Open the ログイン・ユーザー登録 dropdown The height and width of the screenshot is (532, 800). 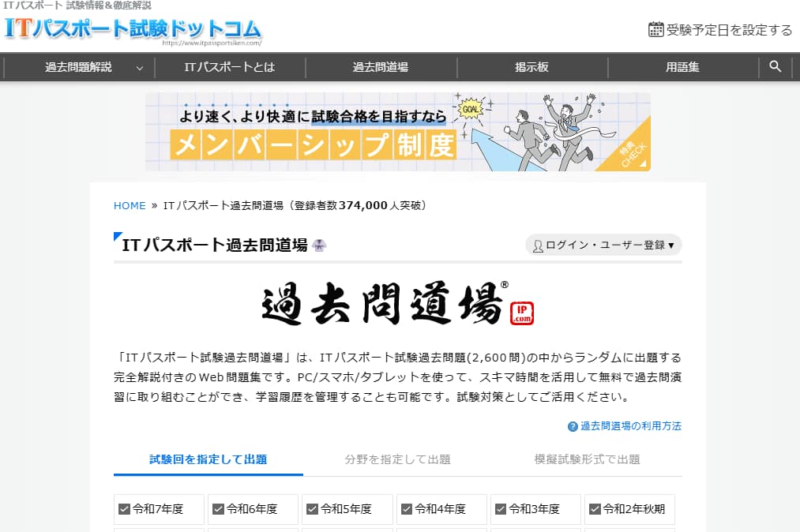click(x=603, y=245)
